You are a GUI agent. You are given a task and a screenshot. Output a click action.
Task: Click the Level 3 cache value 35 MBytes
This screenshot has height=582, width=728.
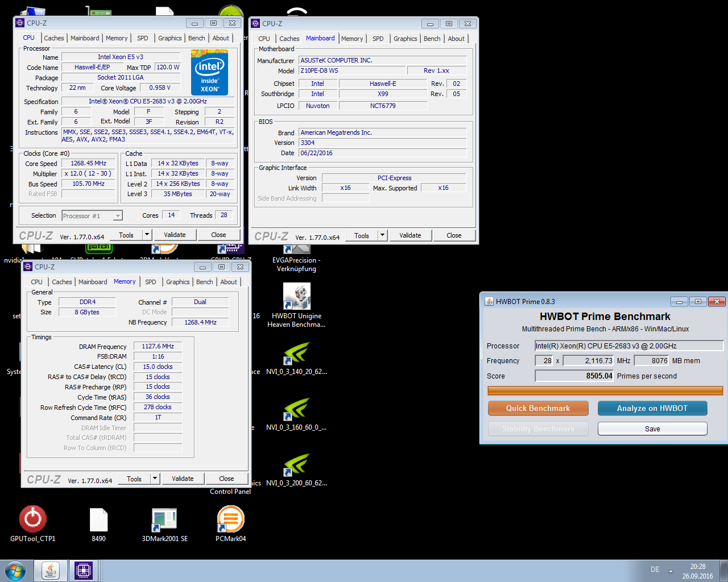[x=178, y=194]
